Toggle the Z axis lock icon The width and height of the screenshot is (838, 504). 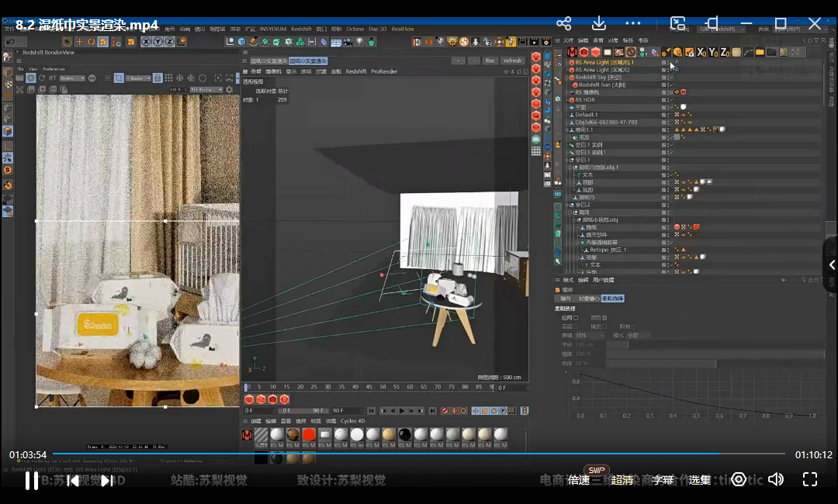(169, 42)
